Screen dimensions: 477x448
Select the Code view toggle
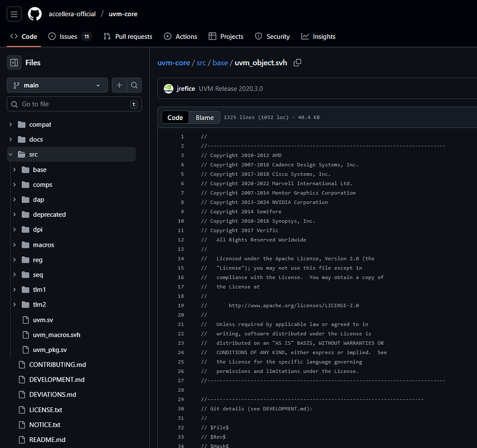(175, 118)
